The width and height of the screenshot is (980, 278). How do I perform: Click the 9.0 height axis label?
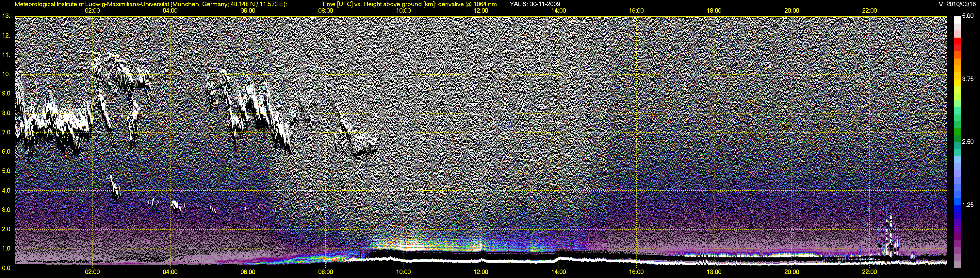pyautogui.click(x=6, y=93)
